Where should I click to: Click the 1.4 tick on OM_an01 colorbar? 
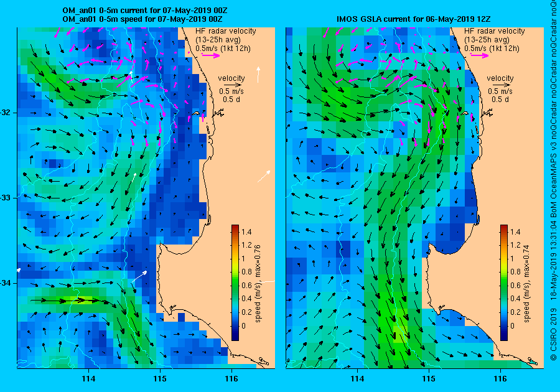click(x=246, y=231)
